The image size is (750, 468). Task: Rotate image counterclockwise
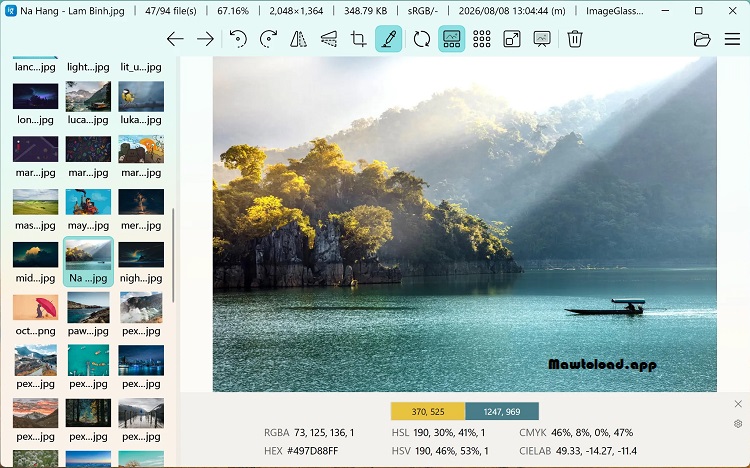point(238,39)
